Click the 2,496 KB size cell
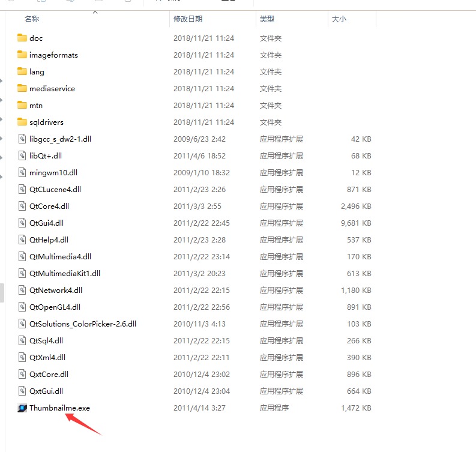The image size is (476, 452). pos(356,206)
